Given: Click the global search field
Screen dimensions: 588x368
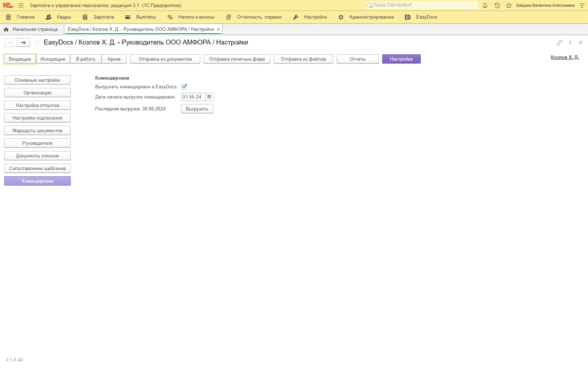Looking at the screenshot, I should (x=422, y=5).
